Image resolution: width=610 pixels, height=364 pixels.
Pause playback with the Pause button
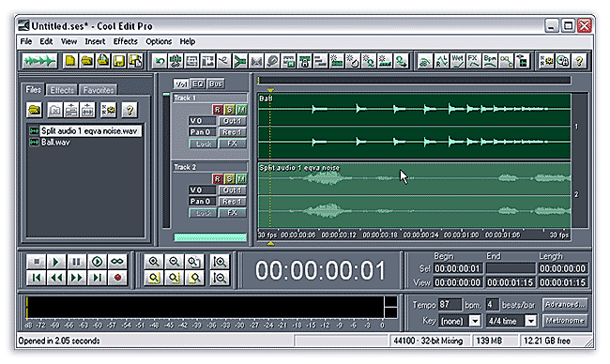(x=77, y=262)
